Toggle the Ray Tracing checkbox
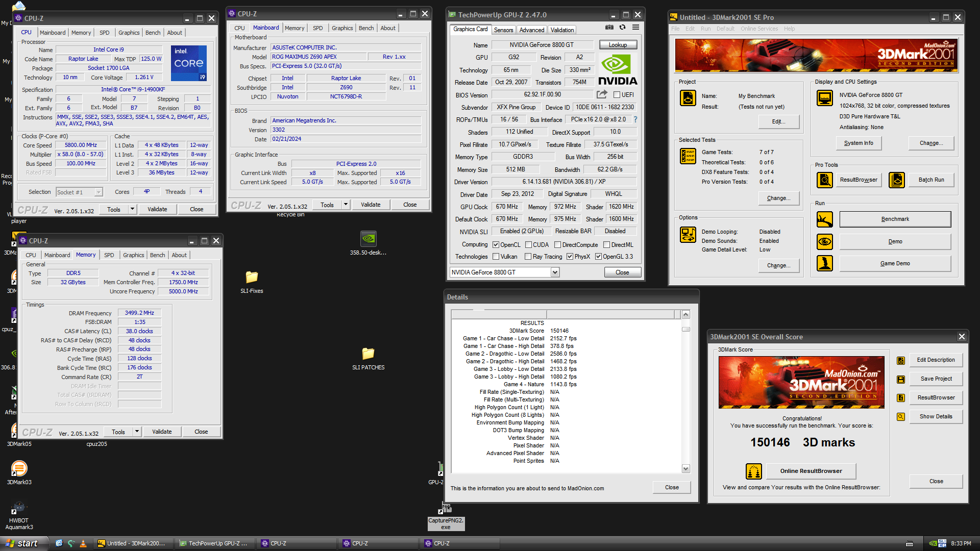 pos(528,257)
